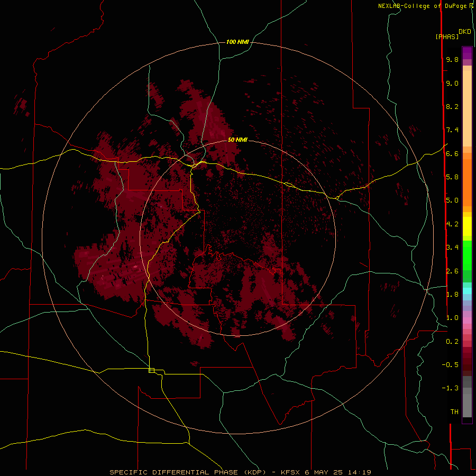This screenshot has width=476, height=476.
Task: Click the -1.3 scale value
Action: [x=450, y=388]
